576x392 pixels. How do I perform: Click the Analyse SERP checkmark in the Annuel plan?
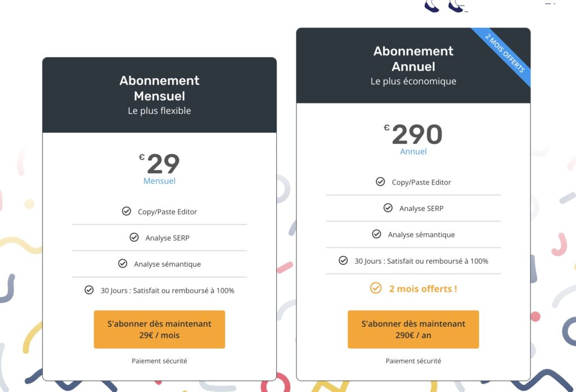tap(388, 208)
